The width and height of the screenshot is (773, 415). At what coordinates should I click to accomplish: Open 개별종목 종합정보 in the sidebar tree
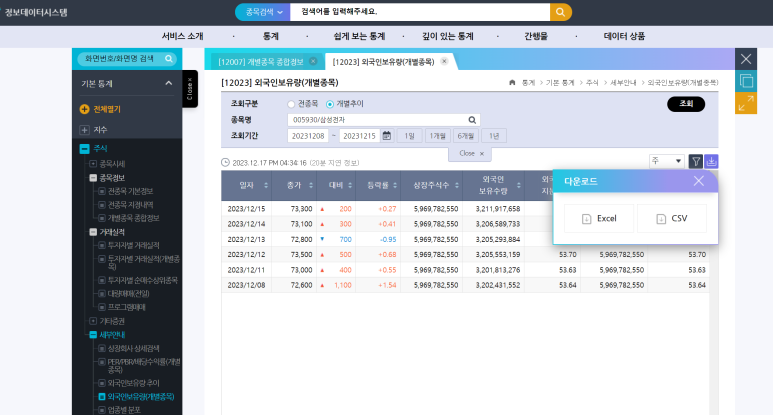click(133, 218)
